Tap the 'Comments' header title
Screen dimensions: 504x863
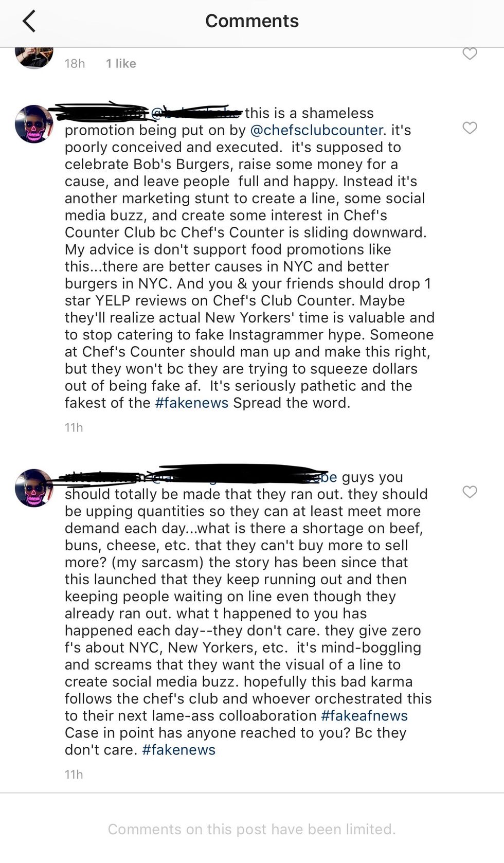[252, 21]
